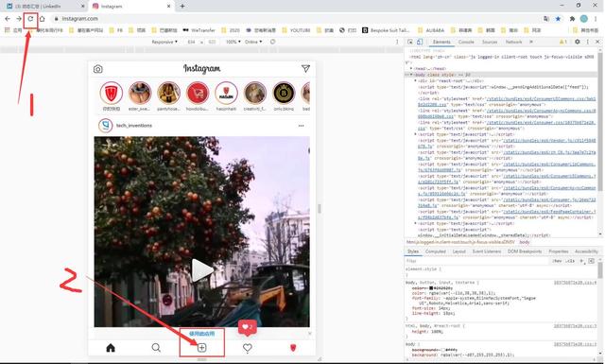This screenshot has width=605, height=364.
Task: Open Instagram direct messages
Action: point(305,69)
